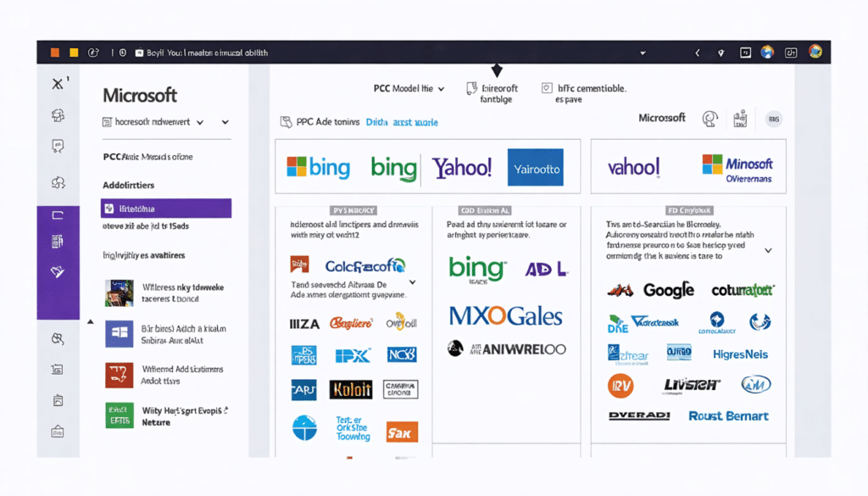The width and height of the screenshot is (868, 496).
Task: Click the 'Roust Bemart' logo text
Action: click(x=728, y=415)
